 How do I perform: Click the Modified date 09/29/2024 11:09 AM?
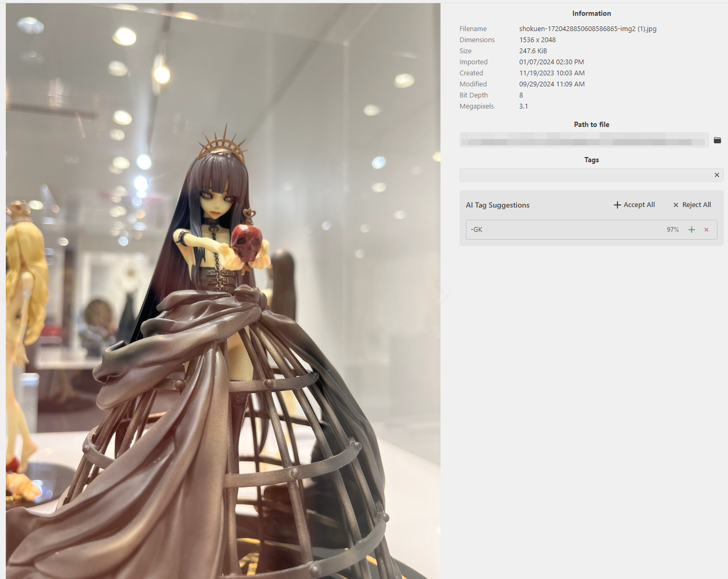tap(552, 84)
